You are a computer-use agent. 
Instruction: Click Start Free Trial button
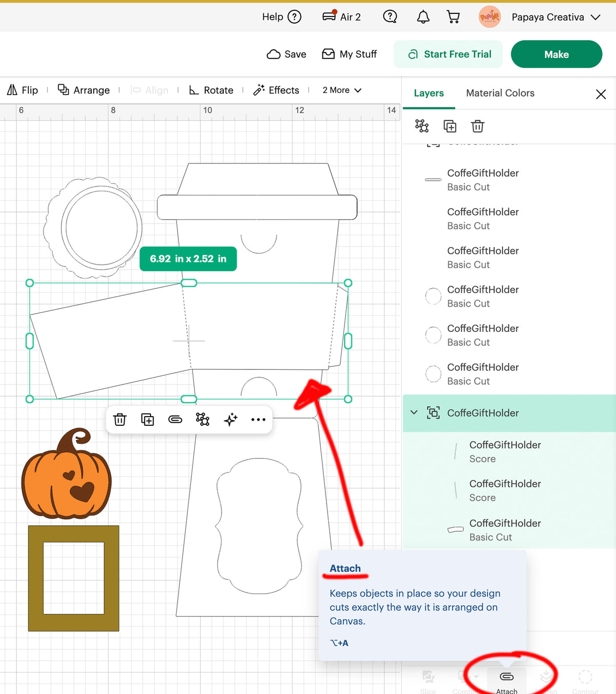coord(449,54)
